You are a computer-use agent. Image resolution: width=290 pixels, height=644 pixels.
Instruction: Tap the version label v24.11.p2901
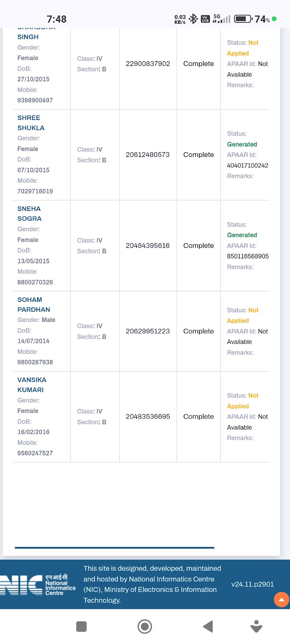tap(253, 584)
